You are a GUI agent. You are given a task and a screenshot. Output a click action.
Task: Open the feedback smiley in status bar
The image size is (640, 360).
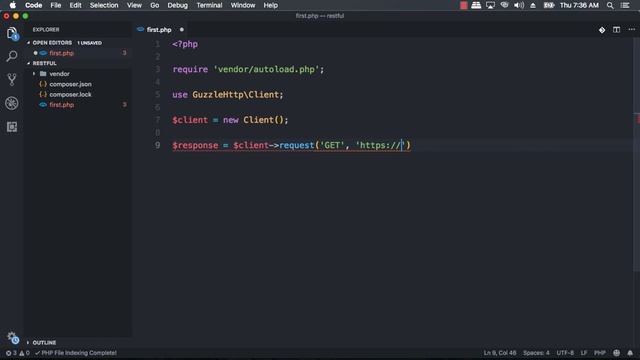[x=616, y=353]
